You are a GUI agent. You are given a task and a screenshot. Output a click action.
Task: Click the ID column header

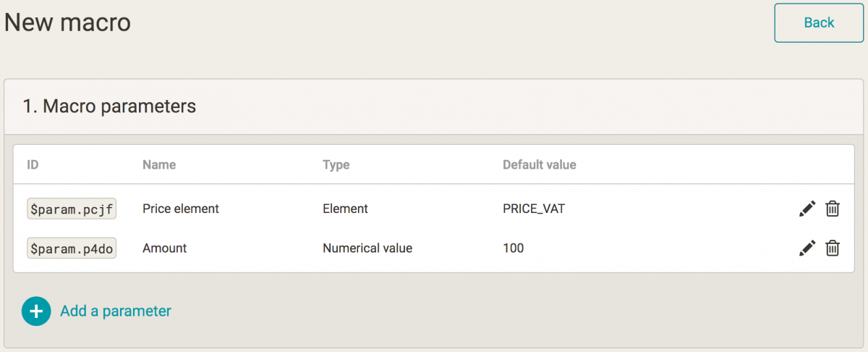33,165
